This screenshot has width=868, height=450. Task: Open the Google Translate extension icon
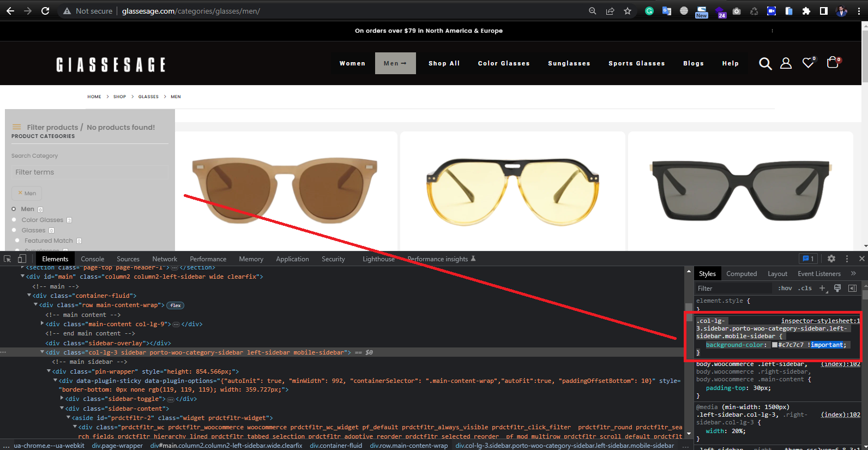tap(667, 11)
